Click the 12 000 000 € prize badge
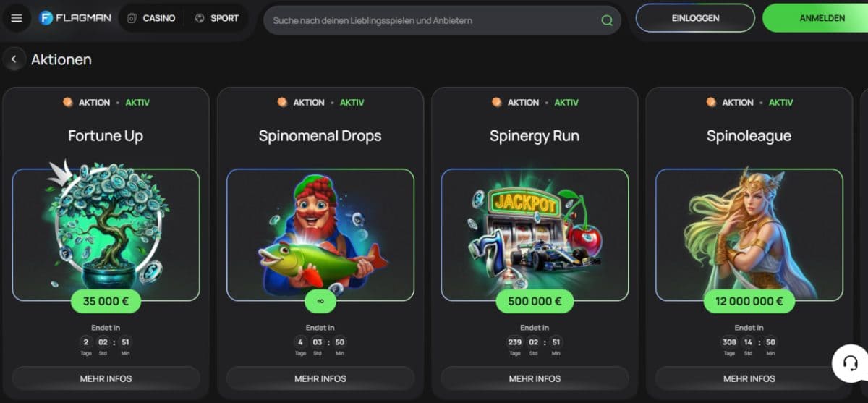This screenshot has height=403, width=868. pyautogui.click(x=749, y=301)
